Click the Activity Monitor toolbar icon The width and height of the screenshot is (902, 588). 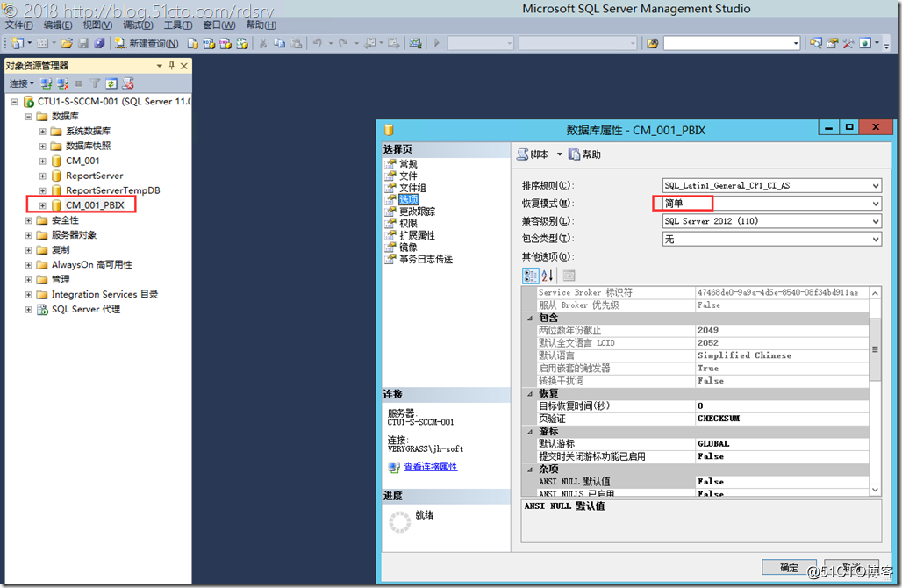coord(415,43)
